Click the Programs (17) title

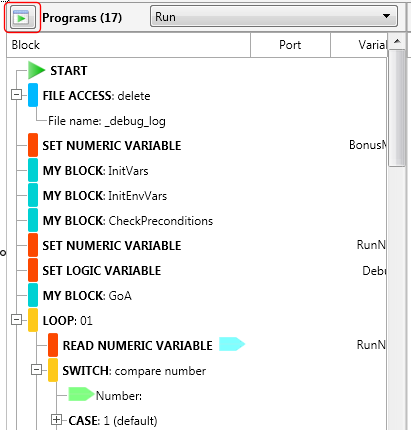tap(82, 17)
